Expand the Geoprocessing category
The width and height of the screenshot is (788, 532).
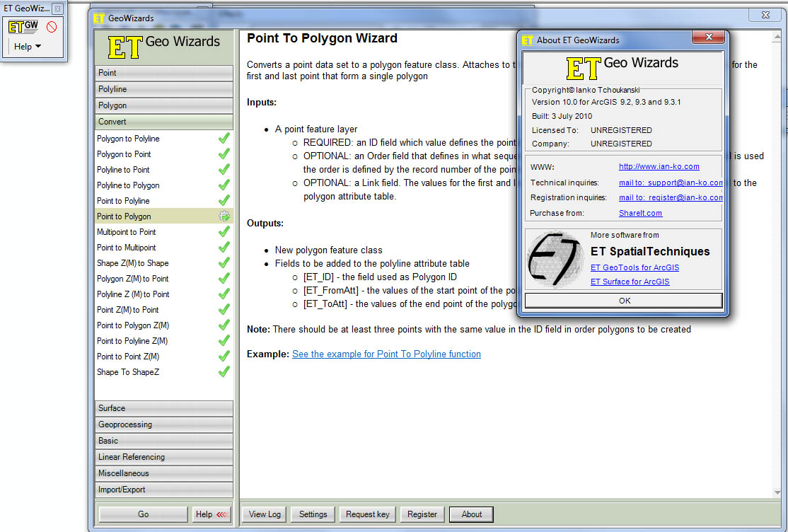164,424
